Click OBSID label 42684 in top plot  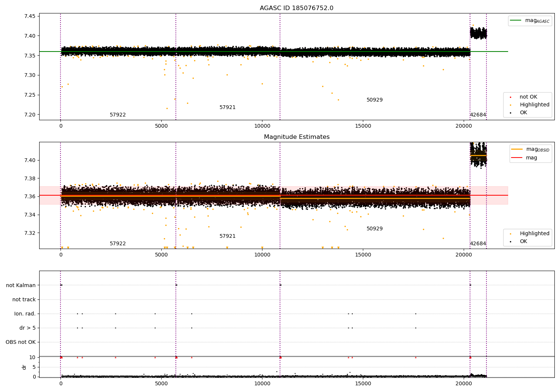pos(478,115)
